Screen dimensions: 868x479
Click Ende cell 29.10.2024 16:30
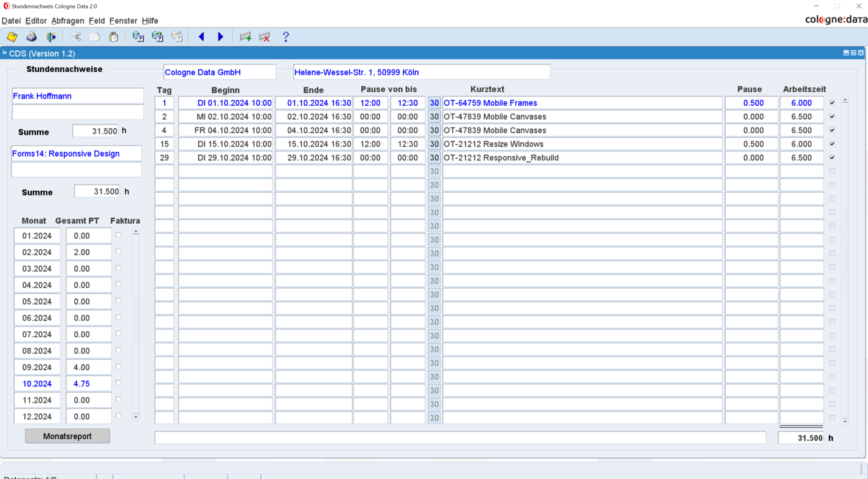pos(314,158)
